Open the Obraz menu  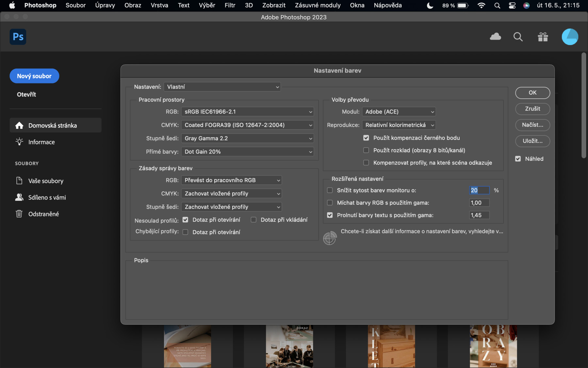[x=133, y=5]
